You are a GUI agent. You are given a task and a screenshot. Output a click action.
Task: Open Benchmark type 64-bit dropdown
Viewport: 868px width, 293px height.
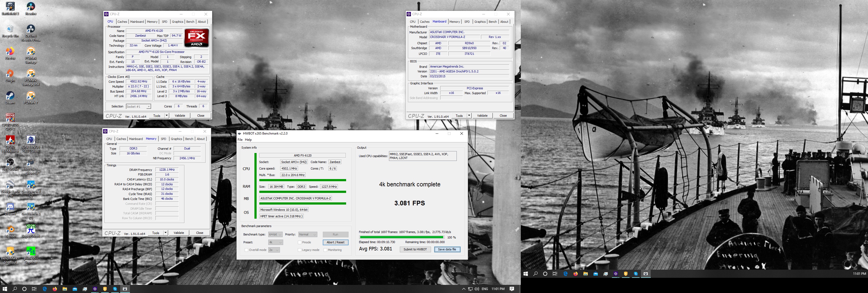coord(275,235)
